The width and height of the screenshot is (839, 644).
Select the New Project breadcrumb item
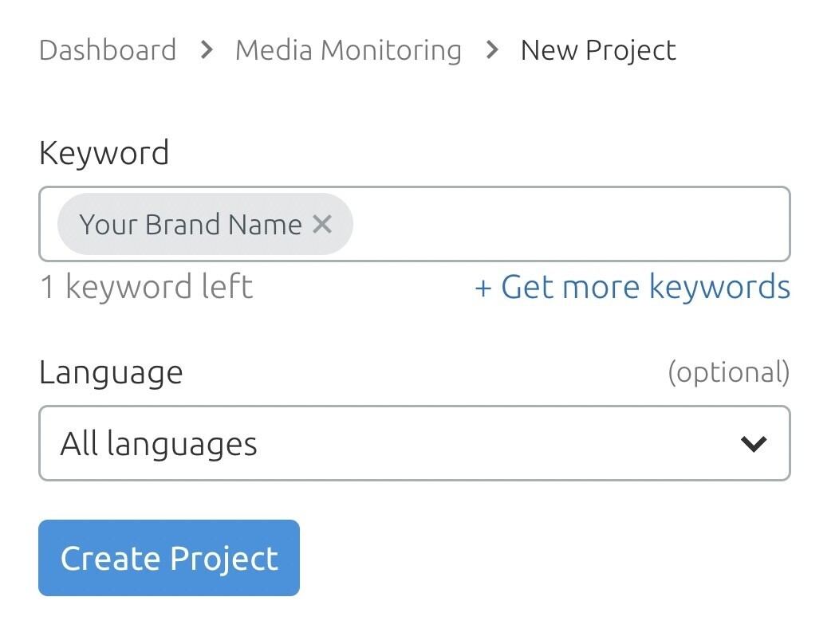(x=598, y=51)
